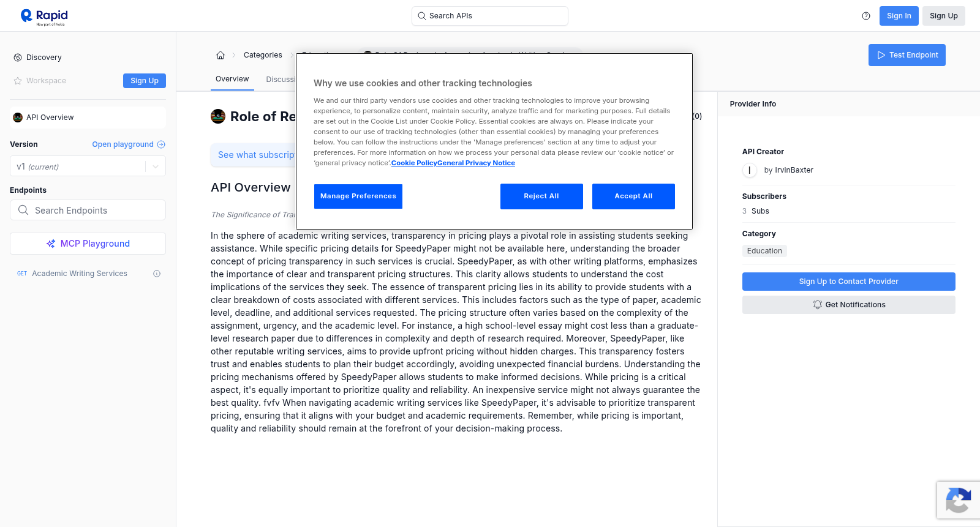The width and height of the screenshot is (980, 527).
Task: Open the Rapid logo homepage
Action: point(44,17)
